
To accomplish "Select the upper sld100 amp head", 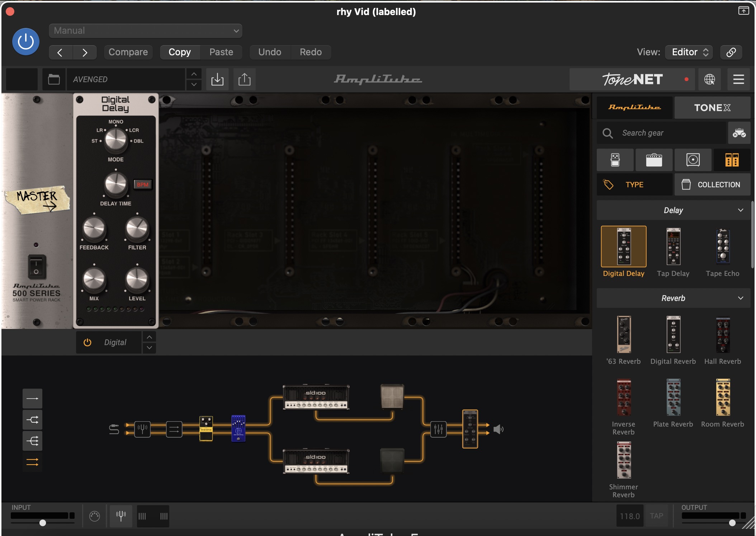I will [316, 398].
